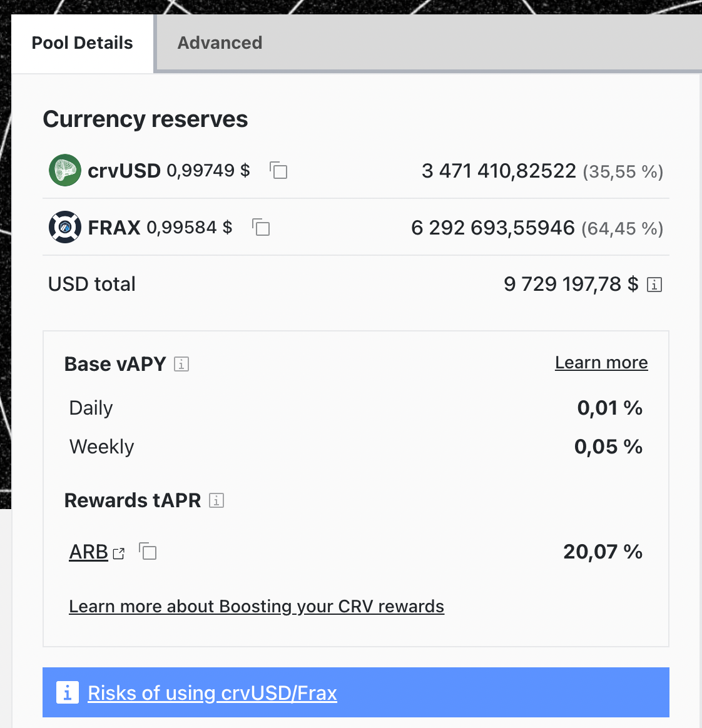
Task: Click the crvUSD token name label
Action: click(x=124, y=171)
